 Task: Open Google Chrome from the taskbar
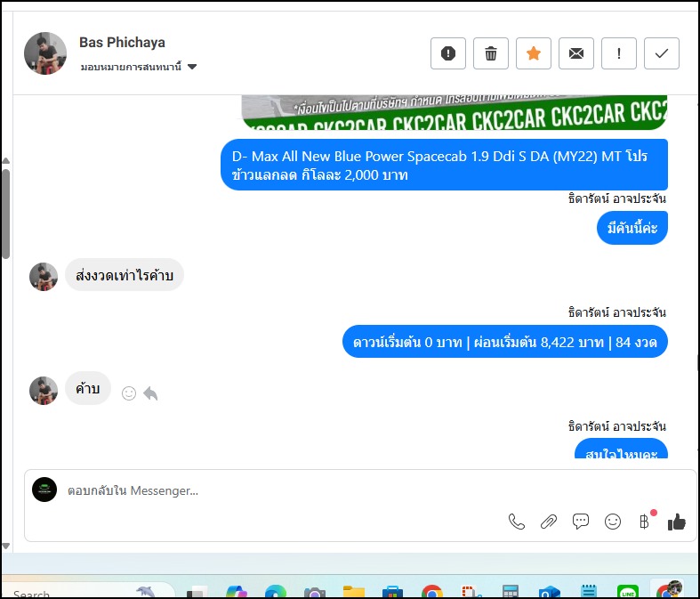[x=431, y=592]
